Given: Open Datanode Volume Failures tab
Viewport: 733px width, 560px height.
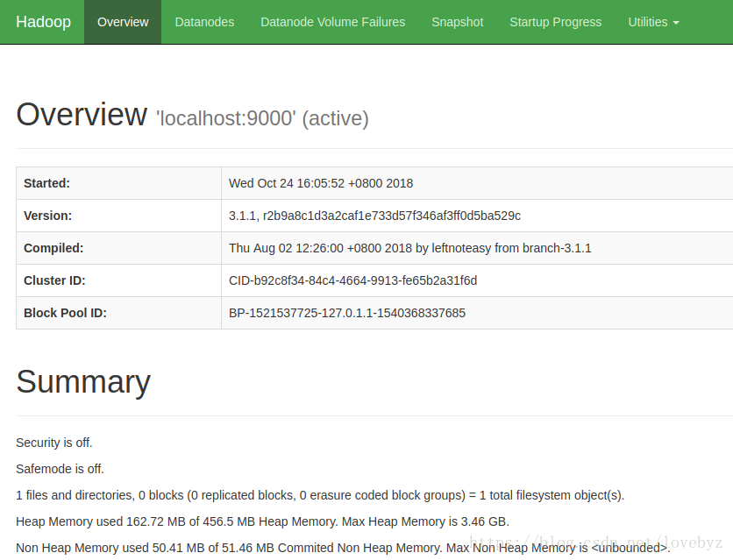Looking at the screenshot, I should [x=333, y=22].
